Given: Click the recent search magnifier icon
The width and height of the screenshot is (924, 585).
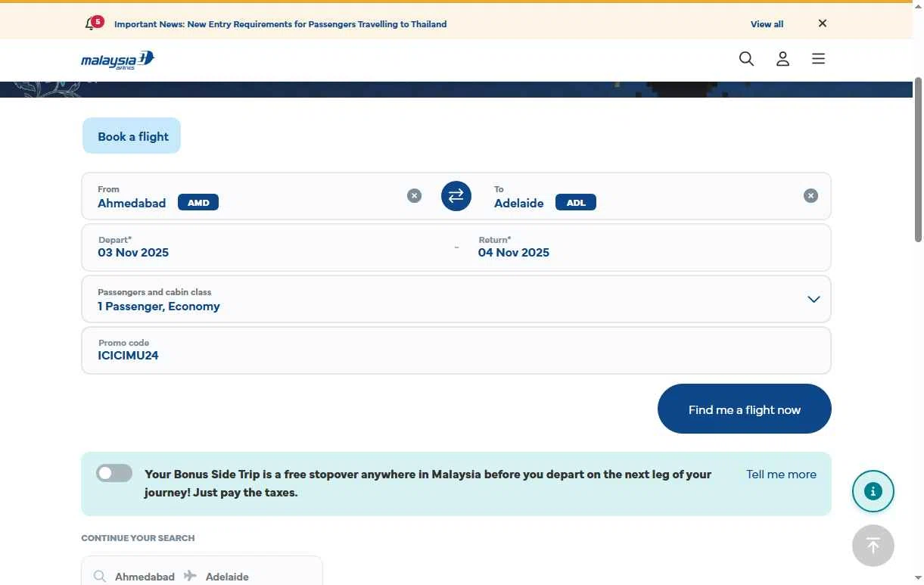Looking at the screenshot, I should point(100,577).
